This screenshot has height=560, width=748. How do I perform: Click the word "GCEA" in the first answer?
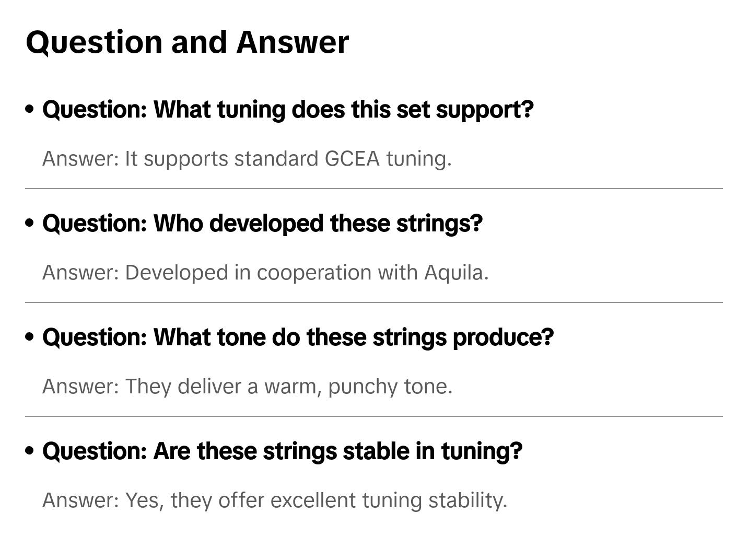pos(352,159)
